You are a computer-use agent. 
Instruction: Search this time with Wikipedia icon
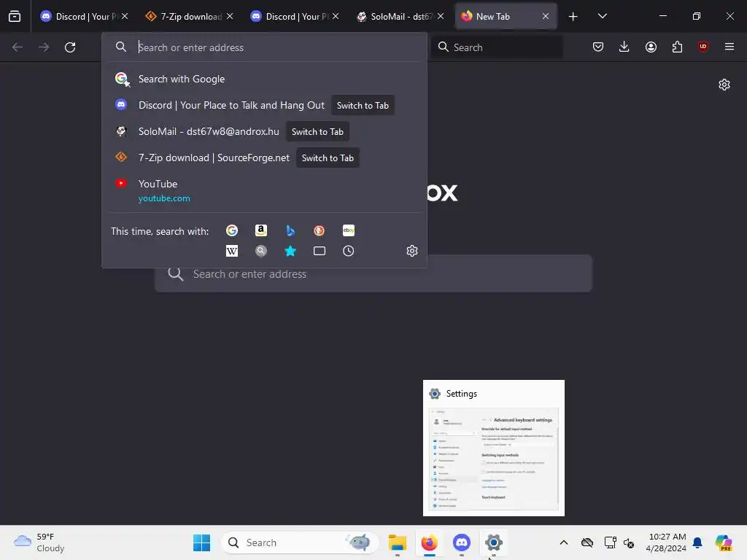point(232,251)
